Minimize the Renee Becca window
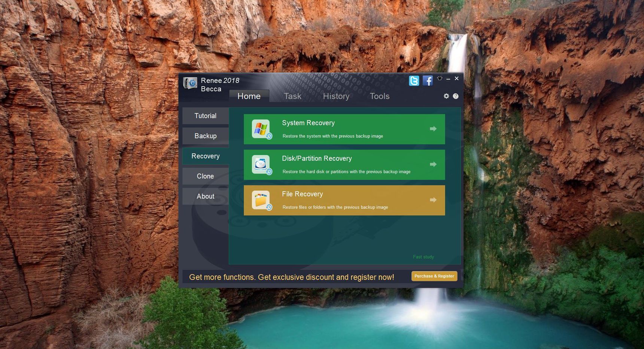Image resolution: width=644 pixels, height=349 pixels. pos(448,79)
